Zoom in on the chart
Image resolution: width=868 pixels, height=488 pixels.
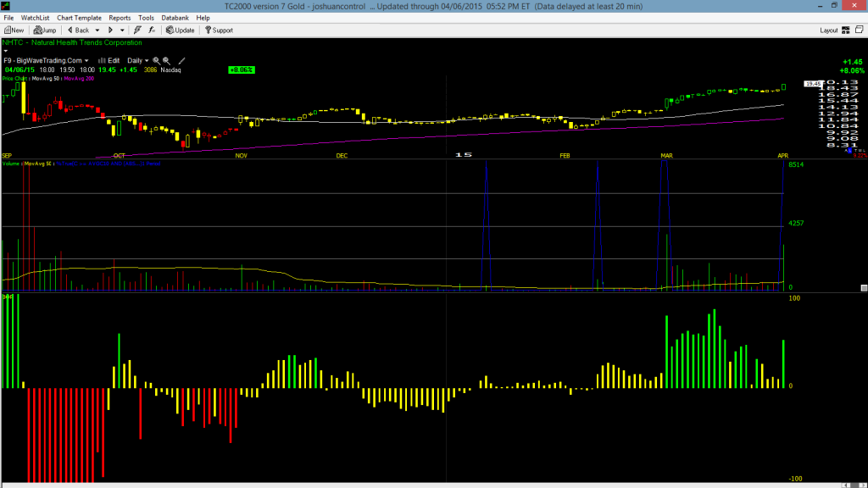pyautogui.click(x=157, y=61)
